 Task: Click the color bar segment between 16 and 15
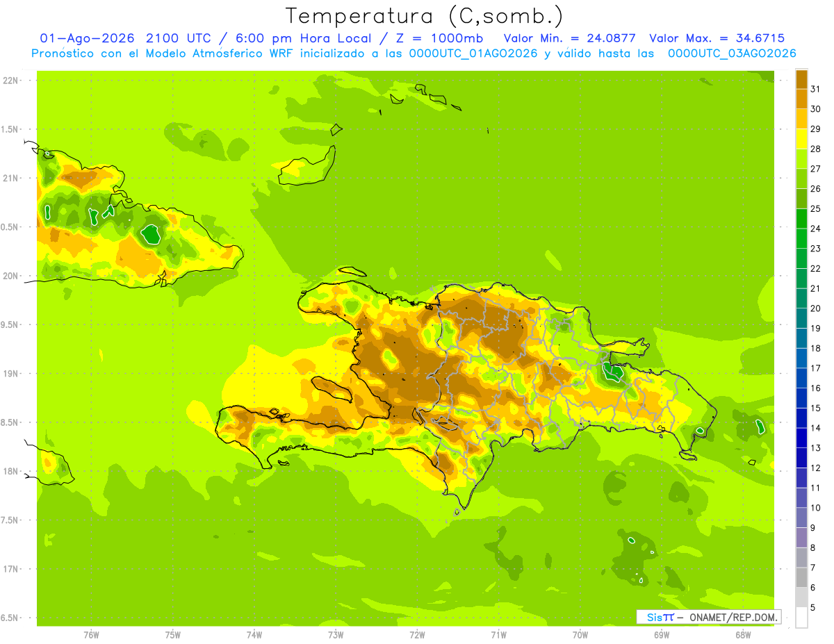(801, 398)
